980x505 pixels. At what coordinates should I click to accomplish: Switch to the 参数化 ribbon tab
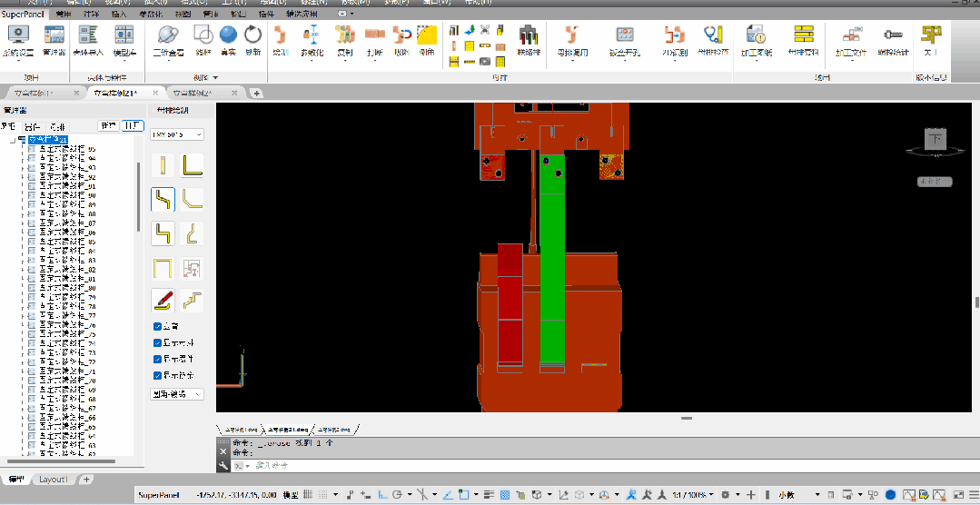coord(149,14)
